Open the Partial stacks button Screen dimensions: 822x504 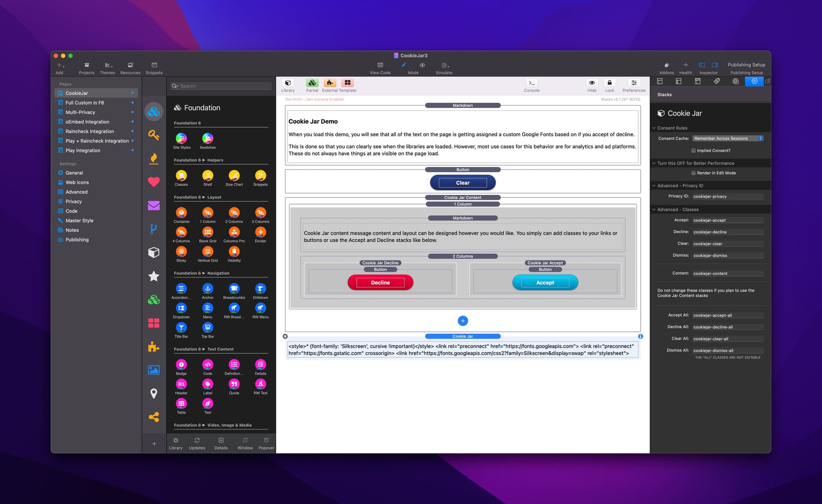pyautogui.click(x=312, y=85)
